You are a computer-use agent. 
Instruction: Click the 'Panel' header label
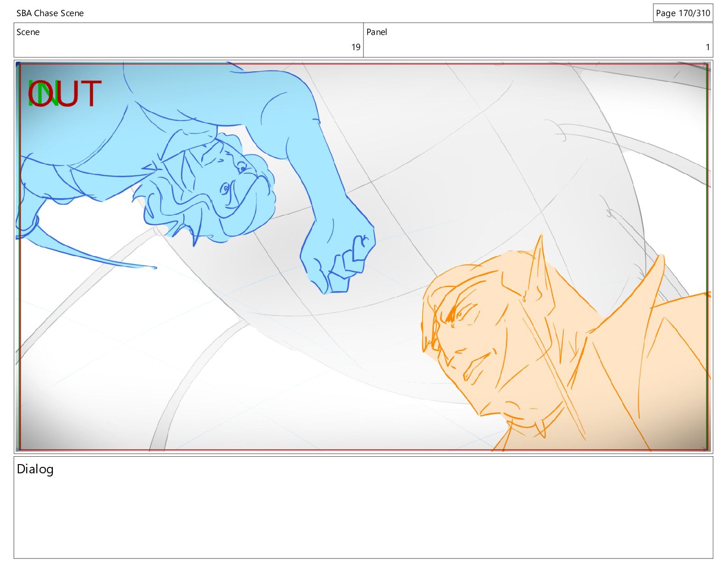376,32
